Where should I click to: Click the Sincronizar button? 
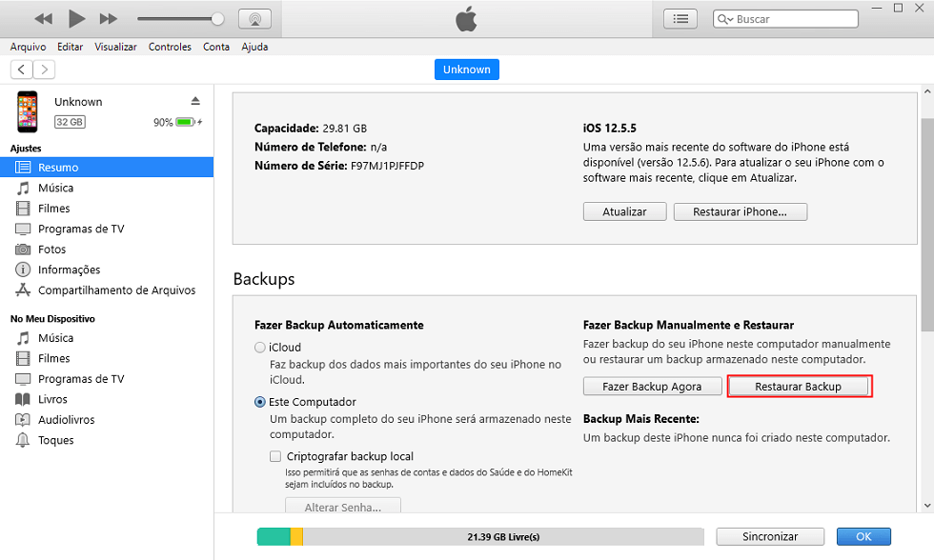tap(770, 537)
